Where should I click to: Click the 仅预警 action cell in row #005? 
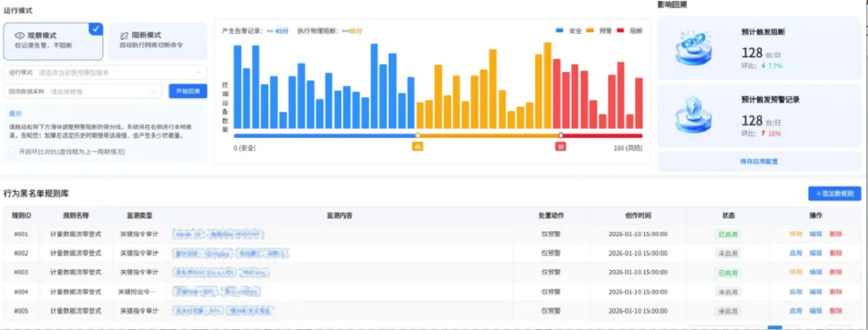(x=551, y=311)
